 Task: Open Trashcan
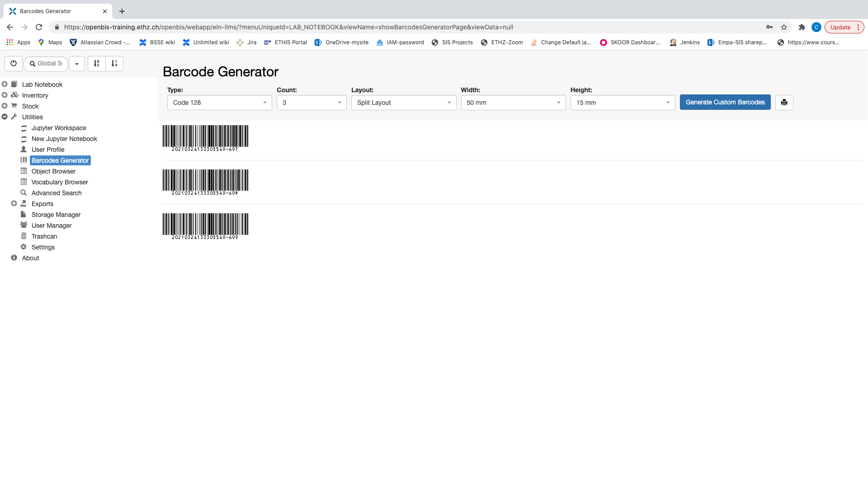[44, 236]
